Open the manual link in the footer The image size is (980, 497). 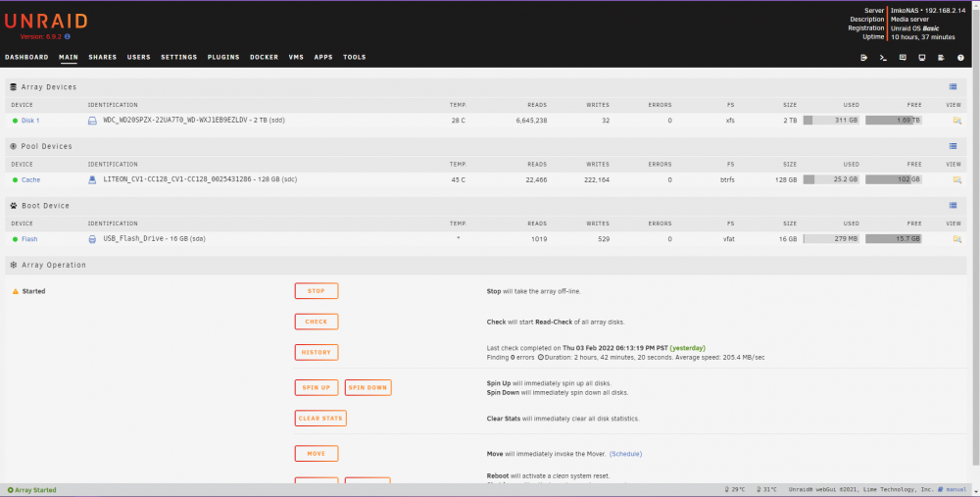pyautogui.click(x=956, y=490)
